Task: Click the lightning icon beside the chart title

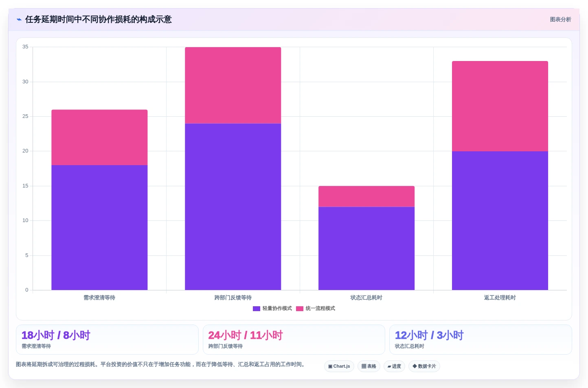Action: coord(19,20)
